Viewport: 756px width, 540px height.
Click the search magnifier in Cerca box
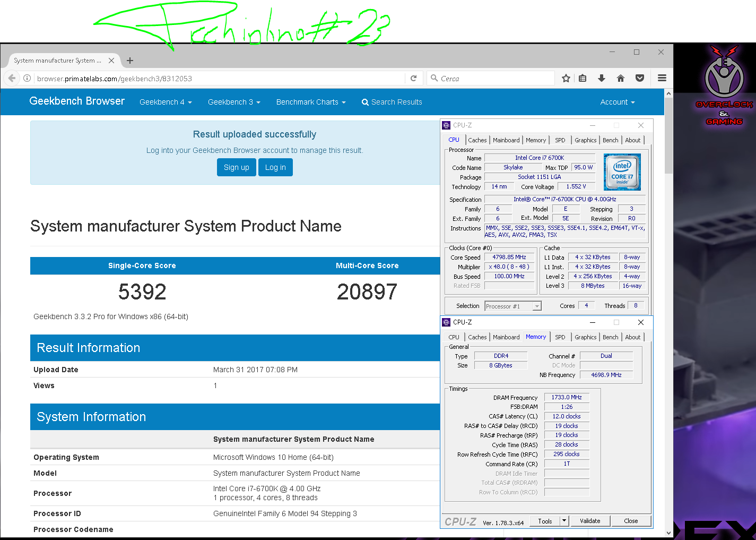click(435, 78)
